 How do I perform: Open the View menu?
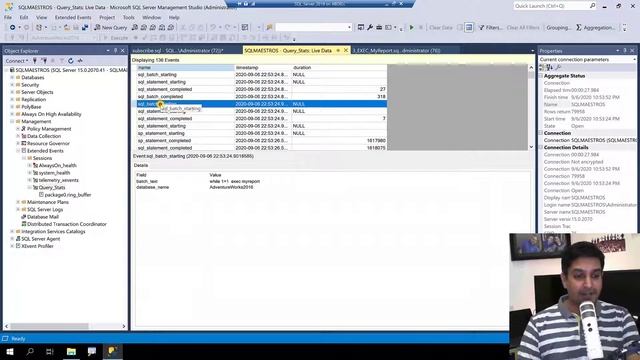(x=41, y=18)
